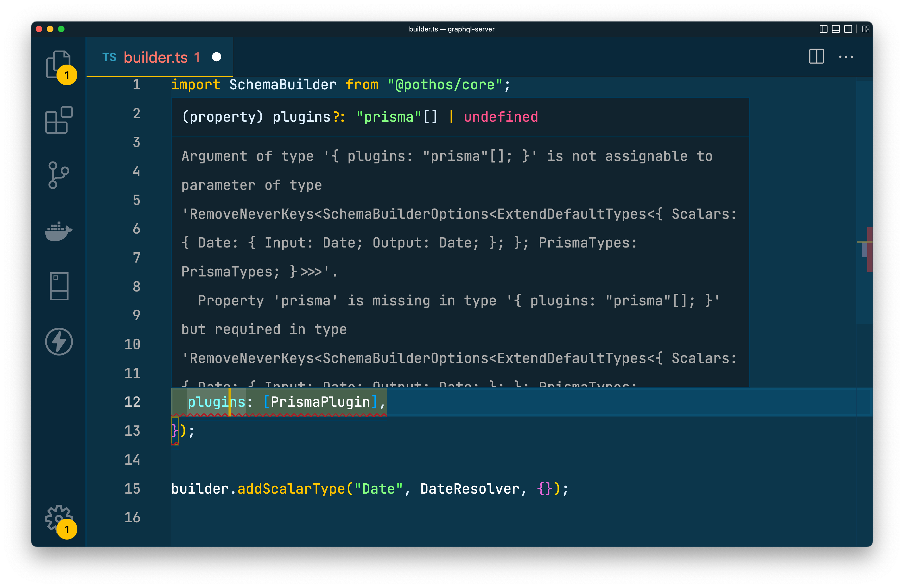Open the Extensions view
The width and height of the screenshot is (904, 588).
[x=58, y=120]
